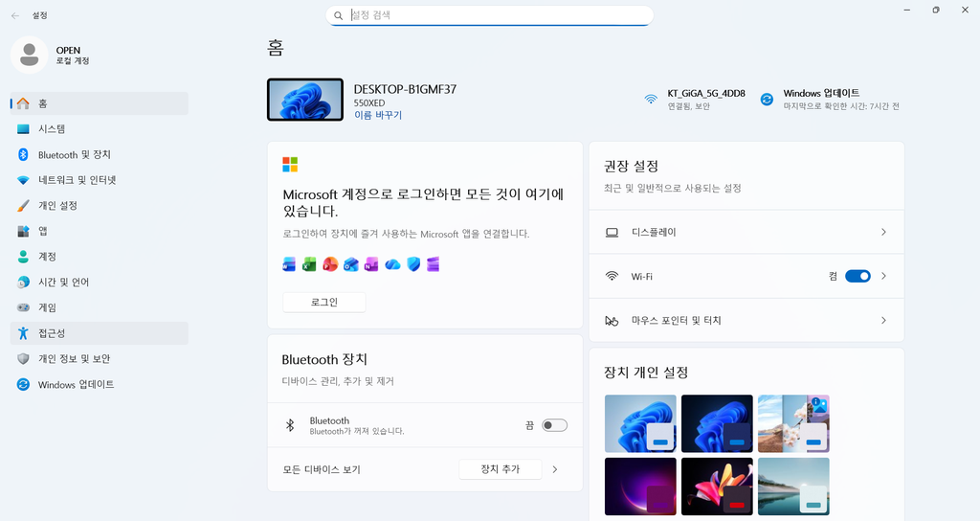Viewport: 980px width, 521px height.
Task: Click the Word app icon
Action: pyautogui.click(x=289, y=264)
